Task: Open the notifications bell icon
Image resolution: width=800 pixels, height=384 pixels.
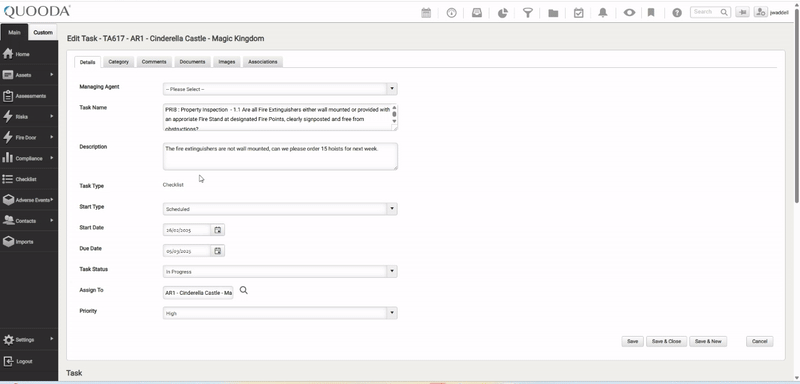Action: [x=603, y=13]
